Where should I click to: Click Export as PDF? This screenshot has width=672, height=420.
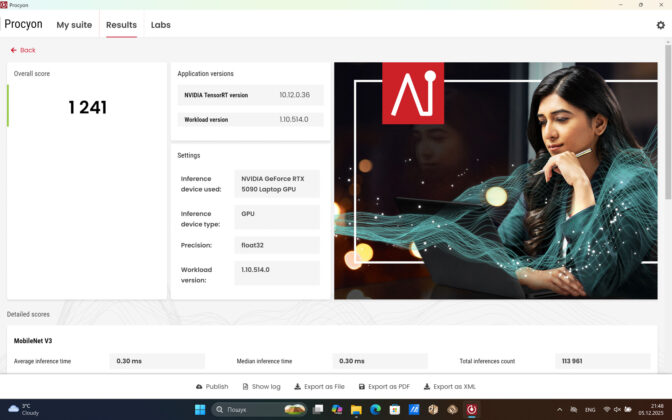[x=384, y=387]
